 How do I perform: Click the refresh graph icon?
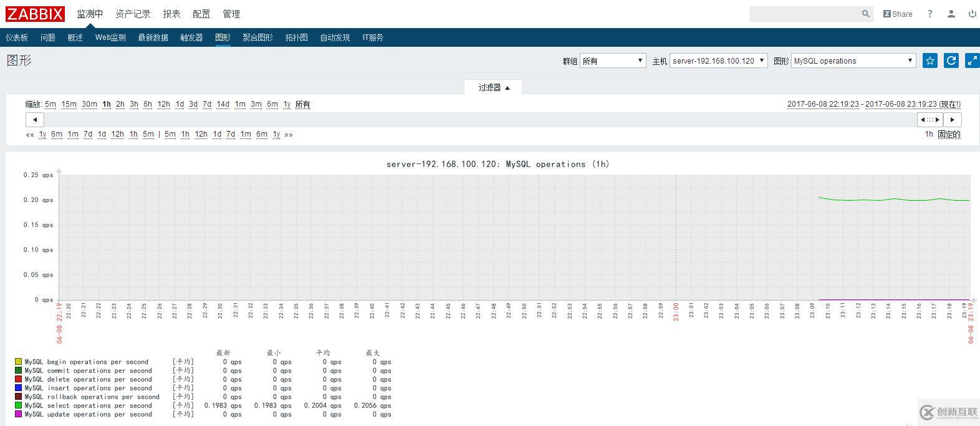(951, 61)
